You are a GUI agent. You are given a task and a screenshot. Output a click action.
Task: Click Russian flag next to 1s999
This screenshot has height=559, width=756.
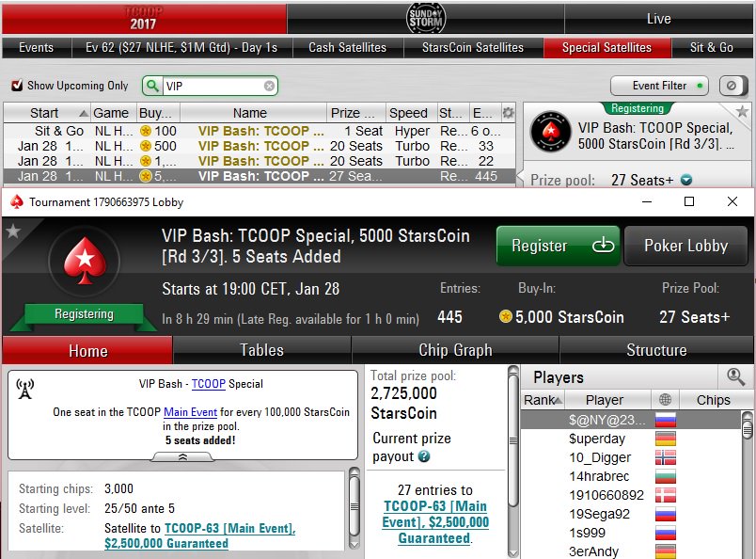[x=666, y=533]
